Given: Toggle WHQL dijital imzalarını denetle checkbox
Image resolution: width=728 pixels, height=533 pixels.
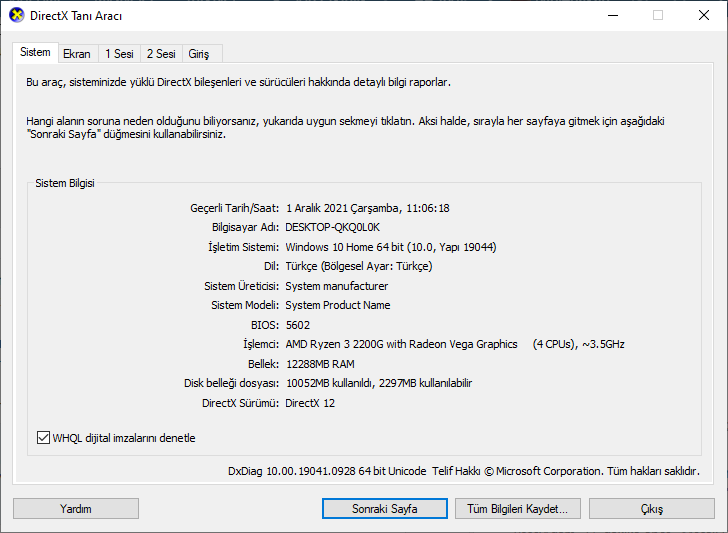Looking at the screenshot, I should click(43, 438).
